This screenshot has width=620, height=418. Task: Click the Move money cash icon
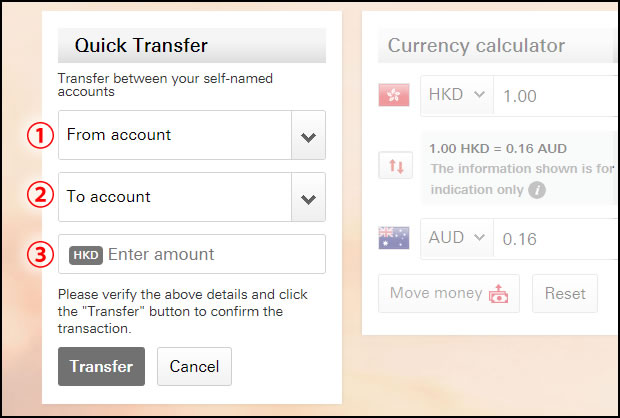[x=499, y=294]
